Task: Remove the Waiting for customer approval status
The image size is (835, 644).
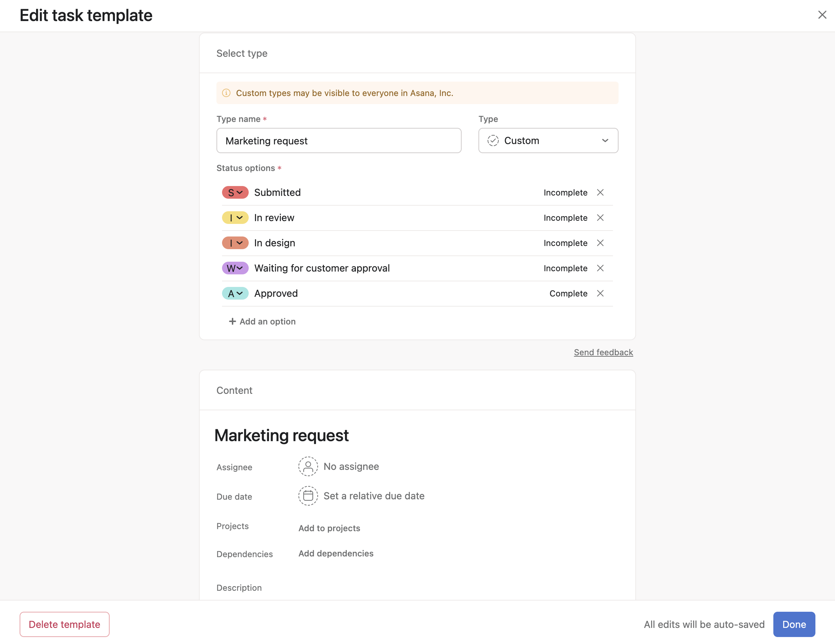Action: pyautogui.click(x=600, y=268)
